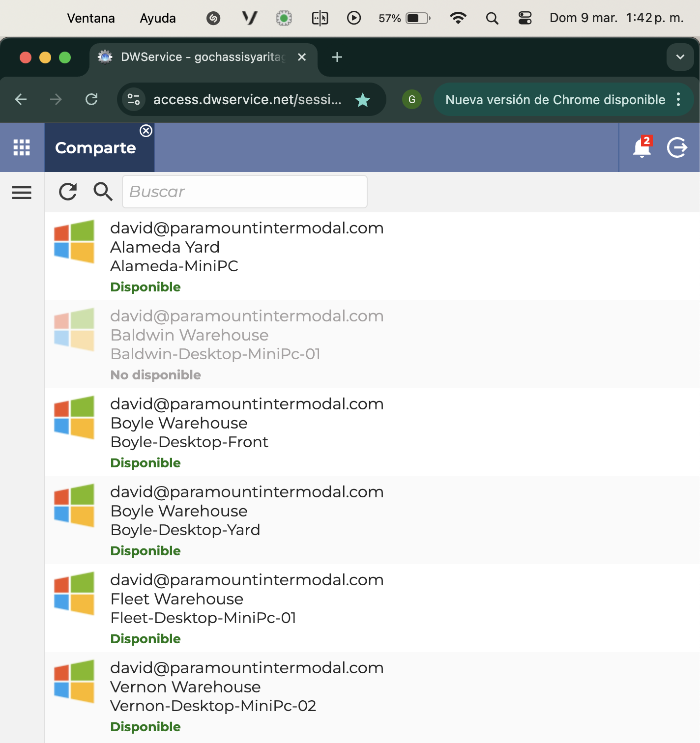Click the V-shaped menu bar icon
700x743 pixels.
coord(250,18)
